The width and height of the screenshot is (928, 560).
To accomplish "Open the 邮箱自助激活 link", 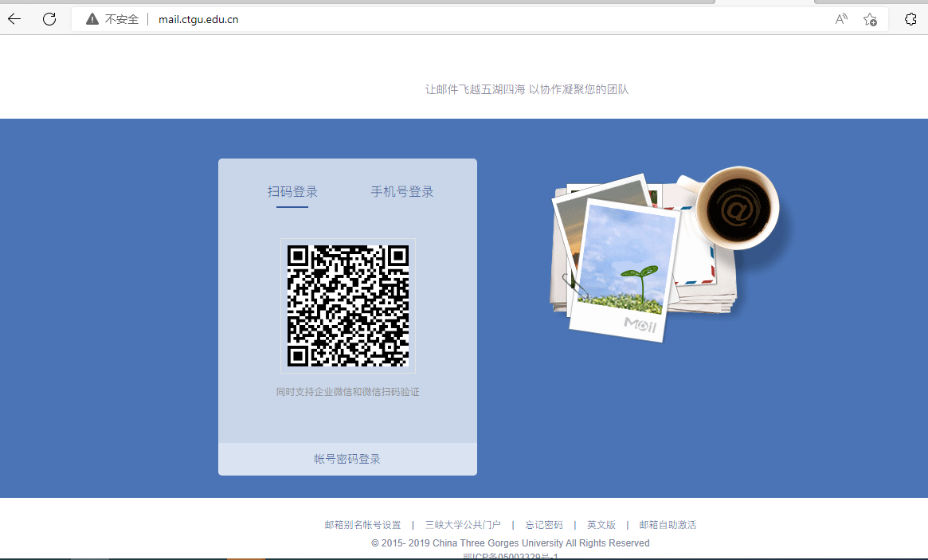I will point(668,524).
